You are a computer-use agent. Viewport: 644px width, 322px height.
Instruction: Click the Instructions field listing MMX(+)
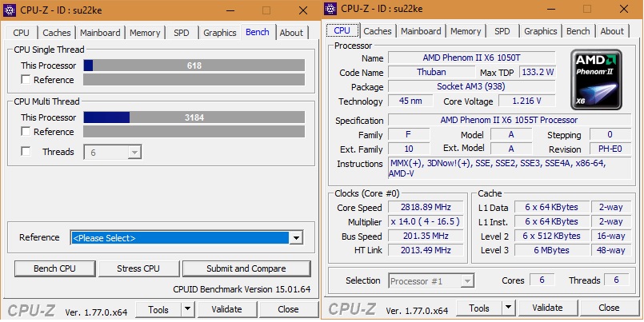click(510, 168)
